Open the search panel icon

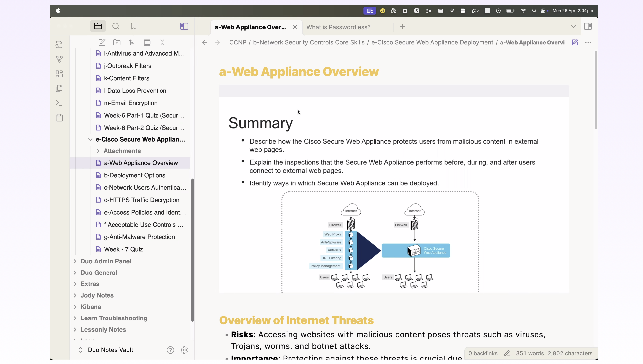pos(116,26)
